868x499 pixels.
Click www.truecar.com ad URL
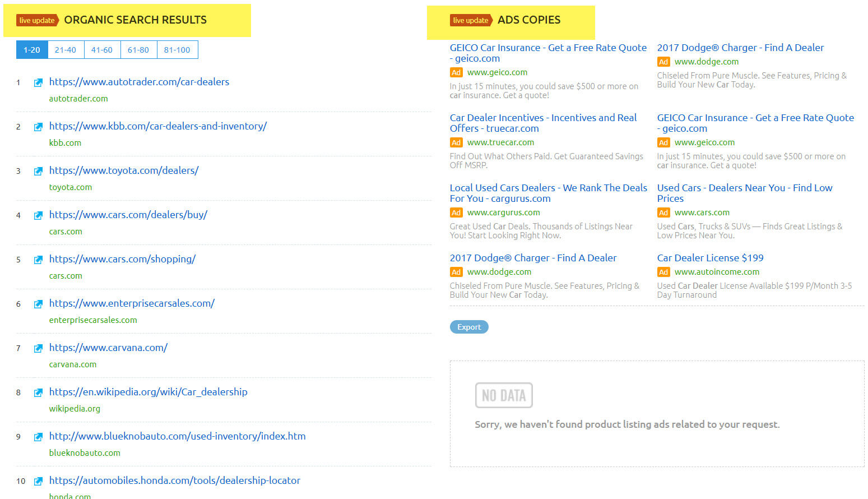[x=500, y=142]
